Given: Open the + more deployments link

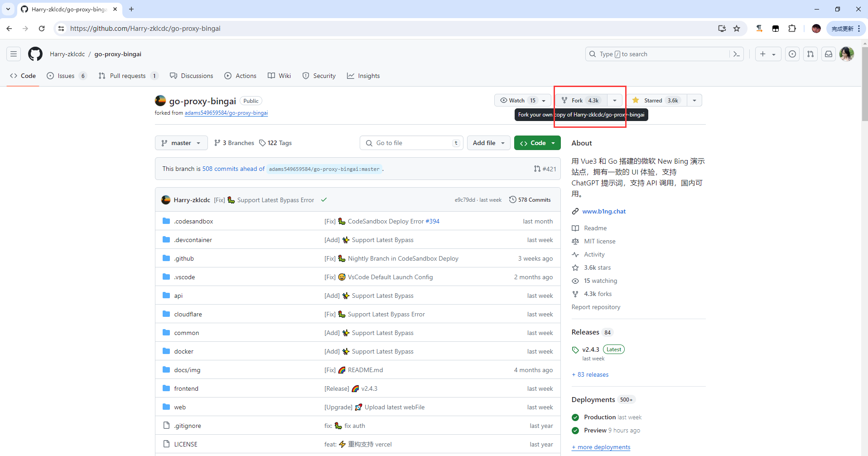Looking at the screenshot, I should click(x=601, y=447).
